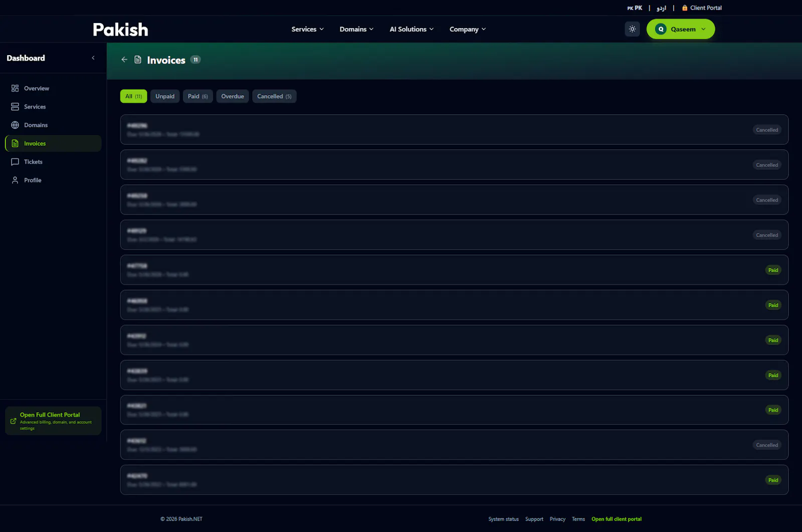Click the invoice count badge 11
Screen dimensions: 802x532
195,60
